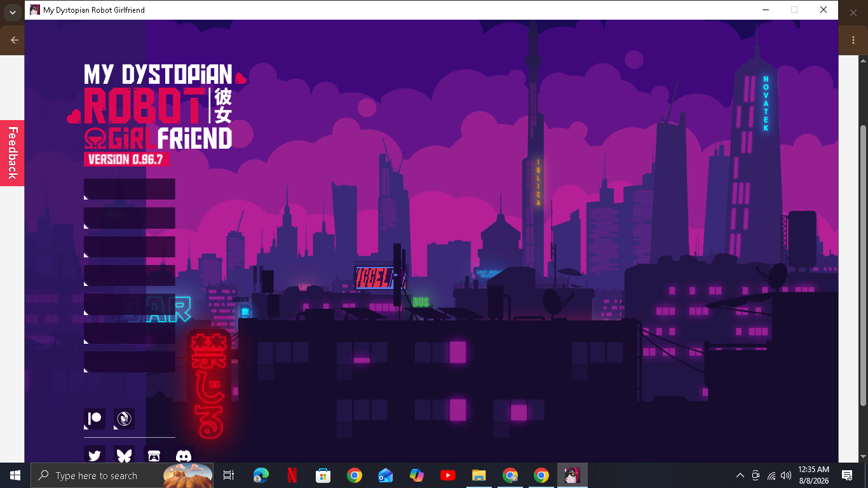Open the Patreon link icon
The width and height of the screenshot is (868, 488).
(95, 419)
